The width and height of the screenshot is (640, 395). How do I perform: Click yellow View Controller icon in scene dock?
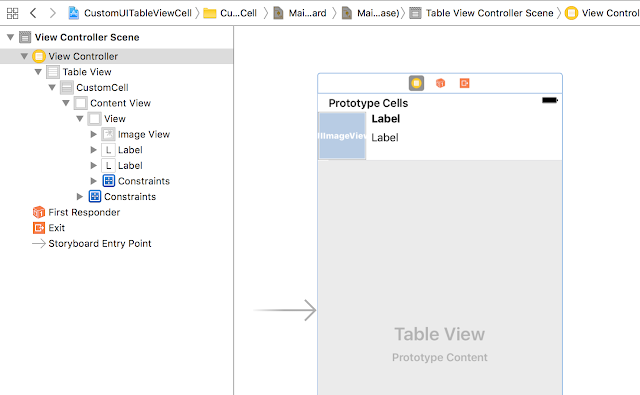click(x=416, y=83)
